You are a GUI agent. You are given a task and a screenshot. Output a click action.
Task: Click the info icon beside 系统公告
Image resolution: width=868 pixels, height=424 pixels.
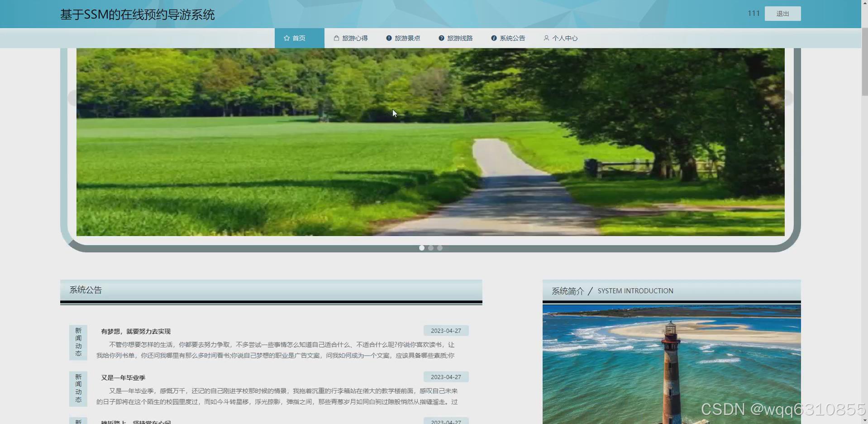[x=494, y=38]
